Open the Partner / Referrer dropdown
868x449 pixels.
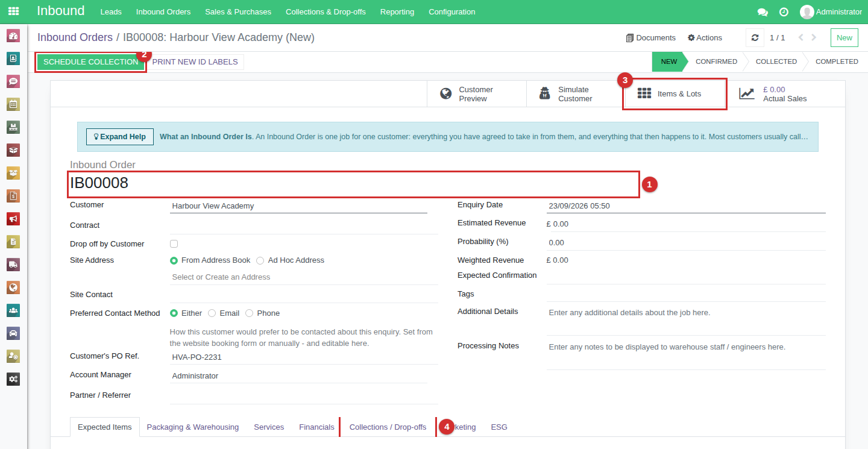point(304,396)
